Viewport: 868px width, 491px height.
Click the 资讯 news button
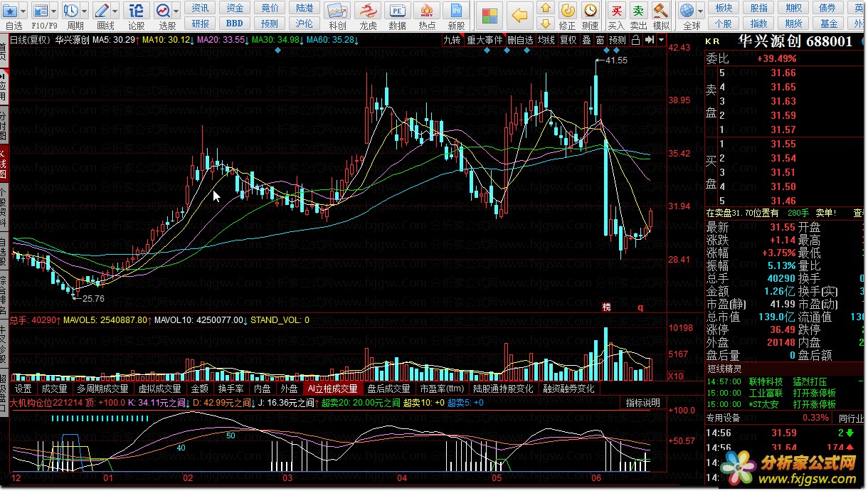pyautogui.click(x=201, y=8)
